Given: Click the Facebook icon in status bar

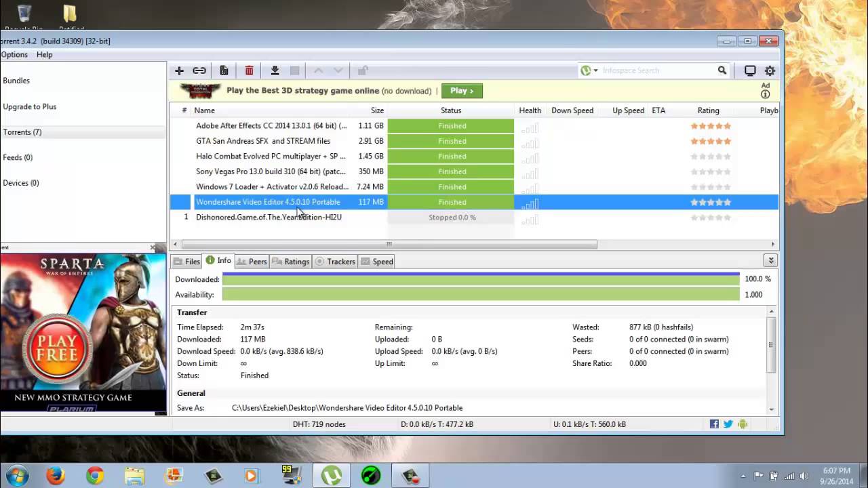Looking at the screenshot, I should (714, 424).
